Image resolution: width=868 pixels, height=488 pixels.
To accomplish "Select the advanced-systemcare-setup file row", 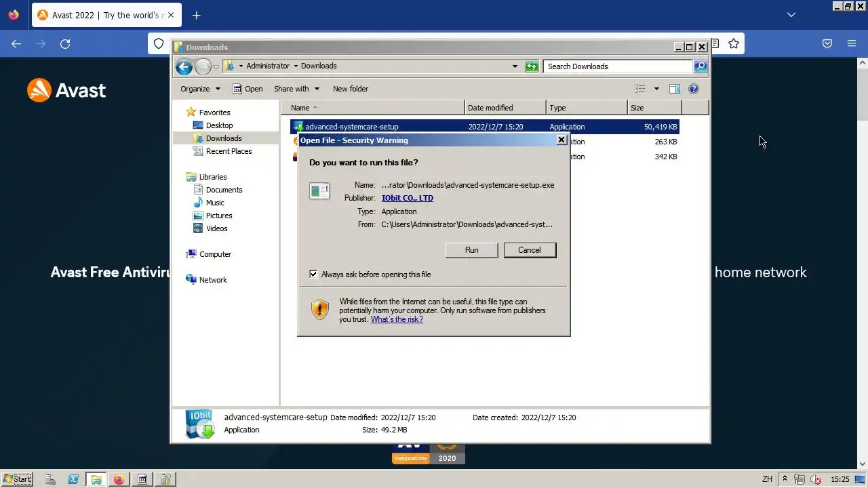I will tap(485, 127).
